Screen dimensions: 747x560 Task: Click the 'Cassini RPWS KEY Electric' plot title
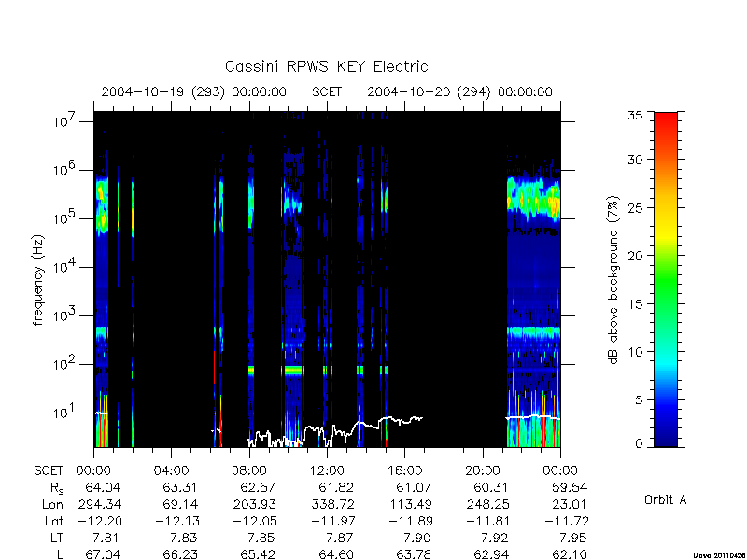click(326, 66)
